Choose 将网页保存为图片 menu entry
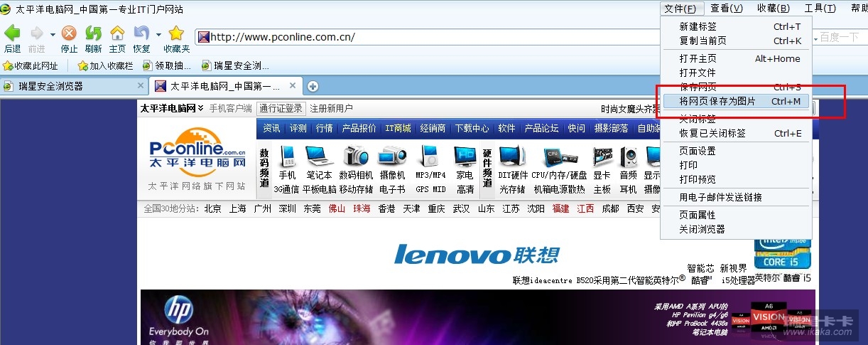The image size is (868, 345). (736, 102)
